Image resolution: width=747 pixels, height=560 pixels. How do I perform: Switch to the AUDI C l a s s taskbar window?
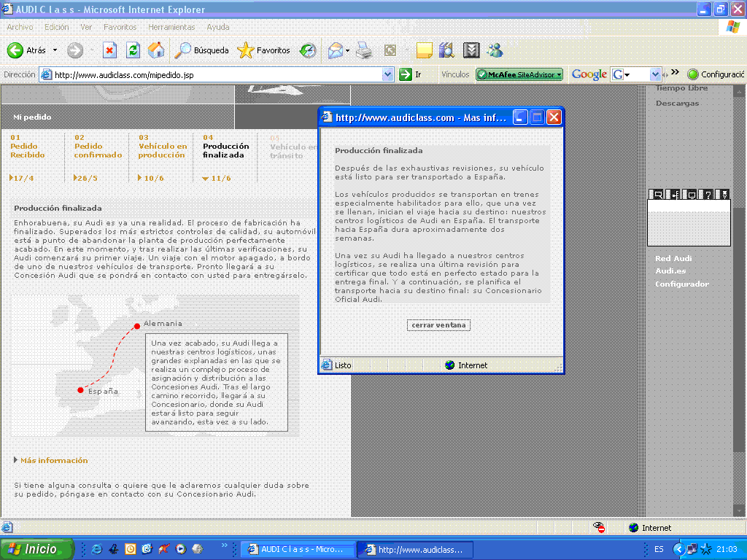[296, 549]
